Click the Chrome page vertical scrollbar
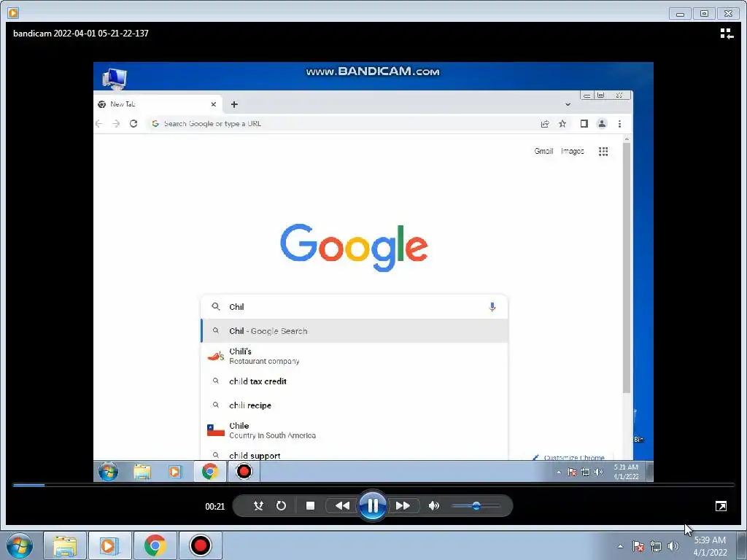 point(627,267)
